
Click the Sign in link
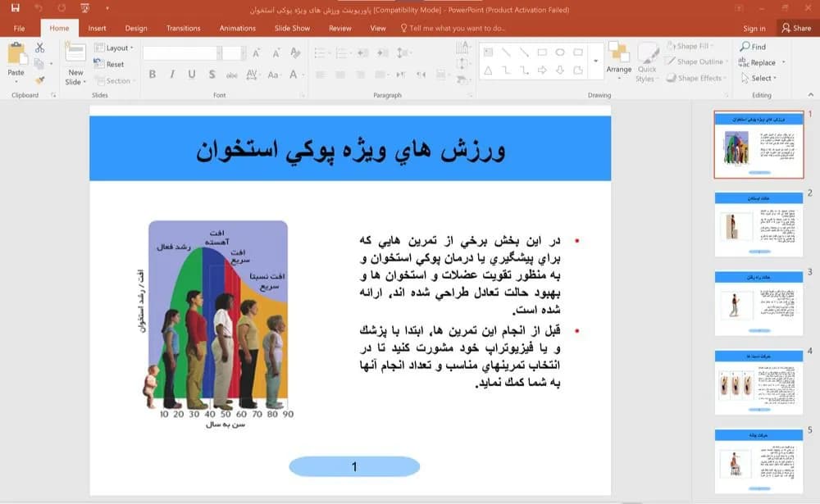pos(754,28)
